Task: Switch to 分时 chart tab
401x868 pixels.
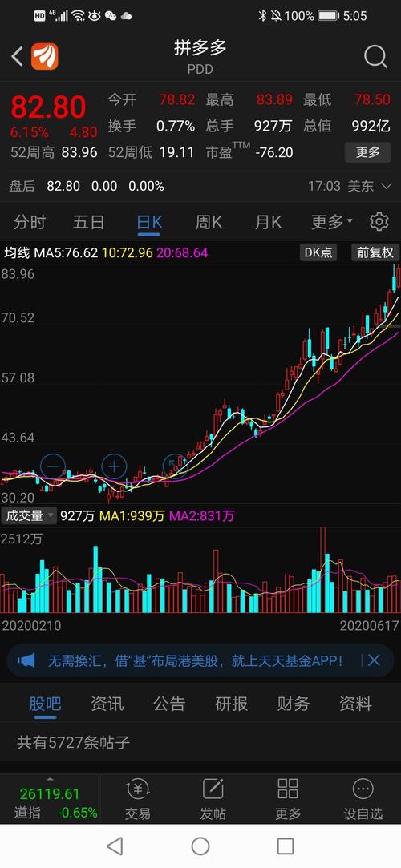Action: click(x=30, y=222)
